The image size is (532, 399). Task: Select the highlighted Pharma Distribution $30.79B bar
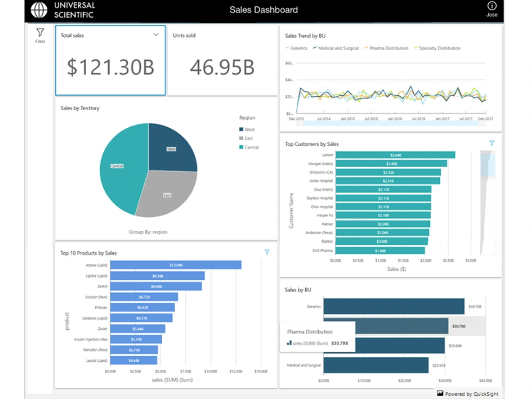[x=402, y=326]
